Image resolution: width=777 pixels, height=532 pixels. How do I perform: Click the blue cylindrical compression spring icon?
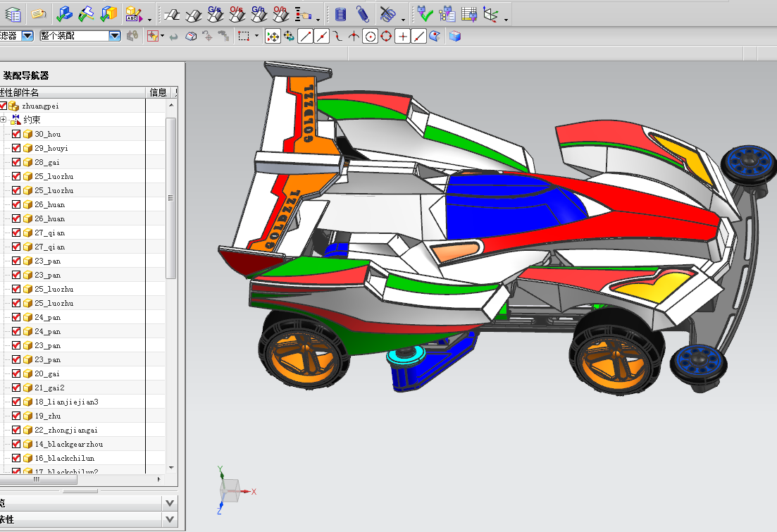pyautogui.click(x=340, y=14)
